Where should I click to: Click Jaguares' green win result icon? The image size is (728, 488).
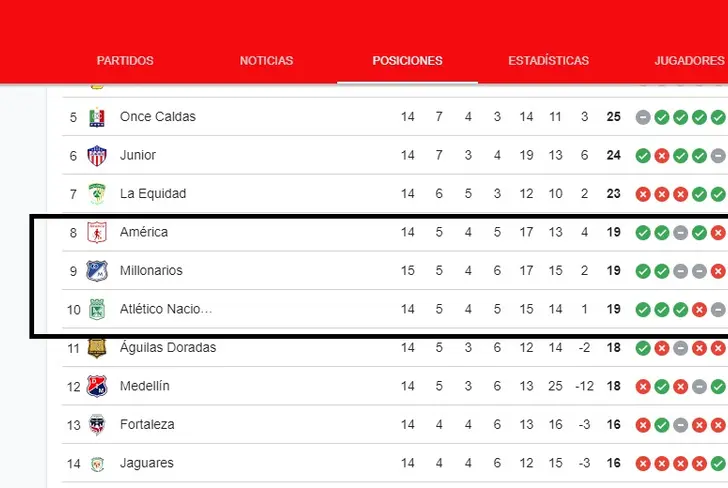coord(718,463)
